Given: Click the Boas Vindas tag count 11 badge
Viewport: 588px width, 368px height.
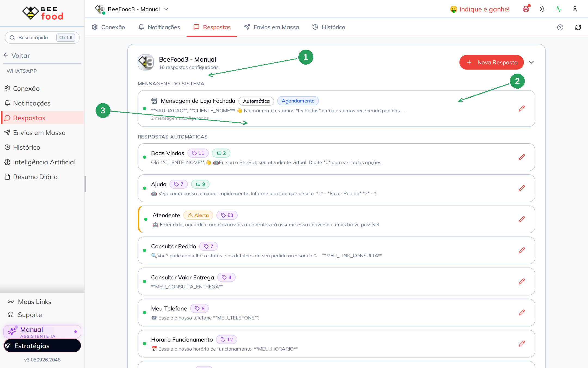Looking at the screenshot, I should (198, 153).
